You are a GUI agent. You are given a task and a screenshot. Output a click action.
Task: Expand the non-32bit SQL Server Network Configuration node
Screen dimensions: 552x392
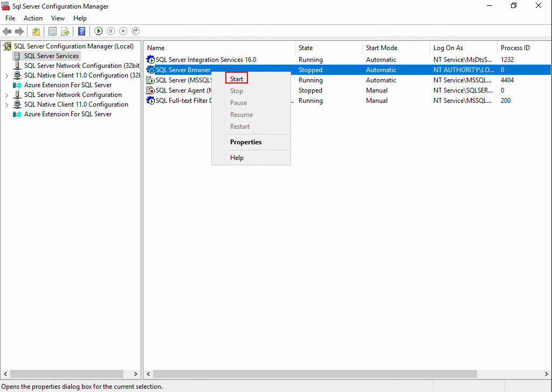coord(6,95)
